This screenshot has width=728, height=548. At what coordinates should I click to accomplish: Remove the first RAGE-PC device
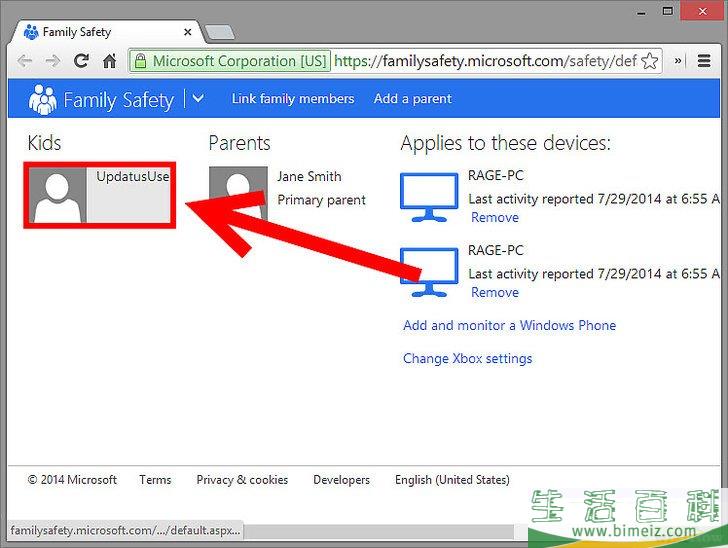point(495,217)
